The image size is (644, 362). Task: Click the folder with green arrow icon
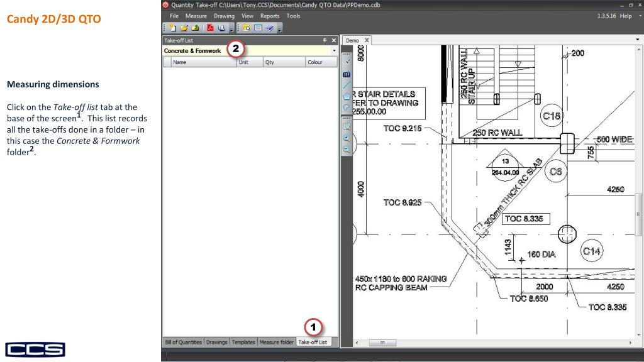click(x=195, y=28)
